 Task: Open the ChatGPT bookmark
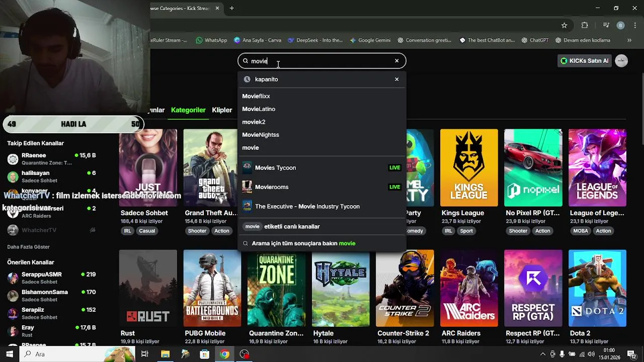tap(535, 40)
